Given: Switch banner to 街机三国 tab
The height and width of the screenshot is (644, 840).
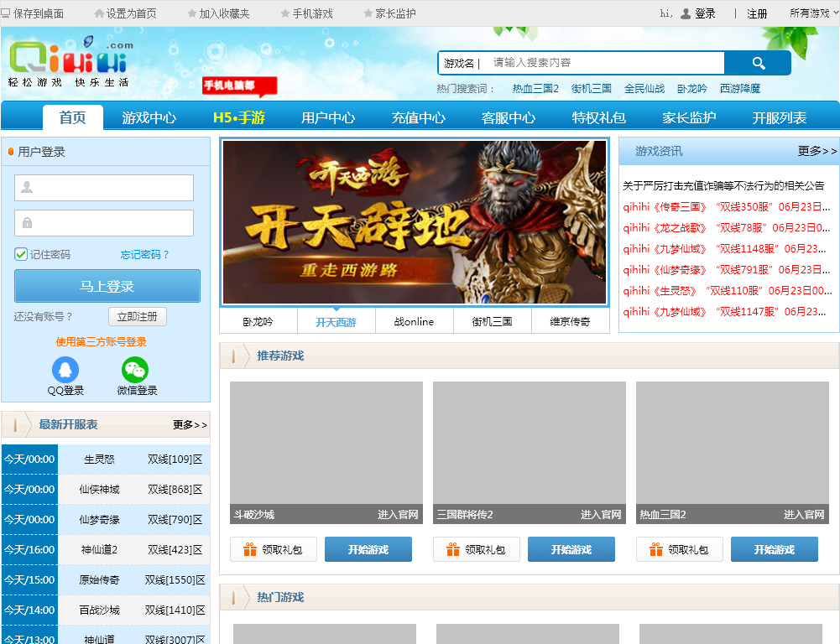Looking at the screenshot, I should click(493, 321).
